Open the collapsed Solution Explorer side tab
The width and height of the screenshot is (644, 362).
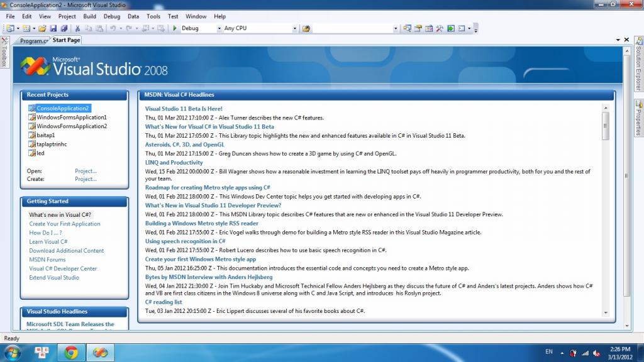pyautogui.click(x=639, y=65)
